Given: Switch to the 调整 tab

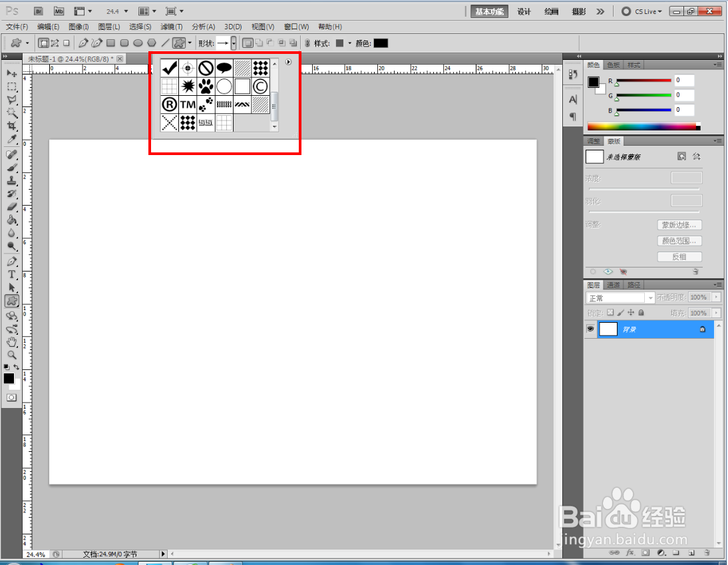Looking at the screenshot, I should coord(594,141).
